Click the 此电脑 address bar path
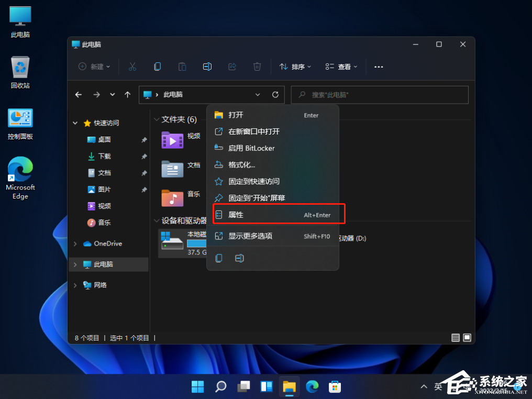The width and height of the screenshot is (532, 399). pos(173,95)
